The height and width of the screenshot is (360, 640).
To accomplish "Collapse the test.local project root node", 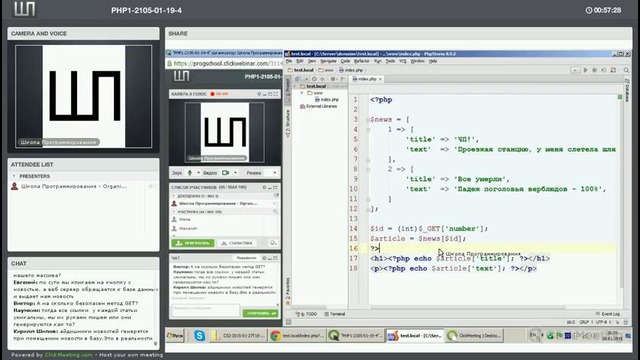I will click(x=296, y=87).
